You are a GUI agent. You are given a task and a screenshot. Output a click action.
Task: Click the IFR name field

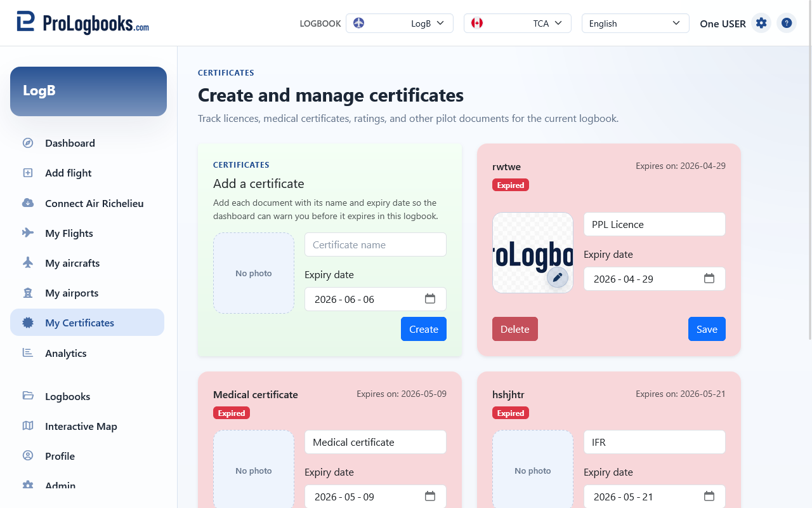coord(655,442)
